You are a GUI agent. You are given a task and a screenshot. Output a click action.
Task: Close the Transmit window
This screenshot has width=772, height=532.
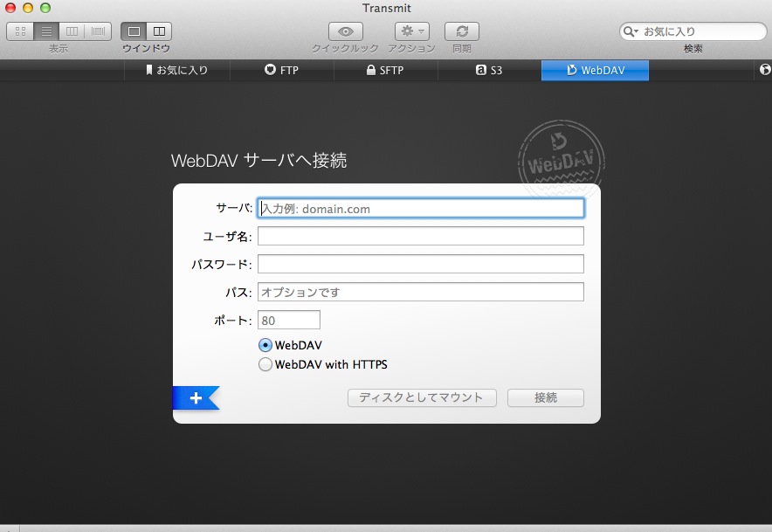coord(10,8)
